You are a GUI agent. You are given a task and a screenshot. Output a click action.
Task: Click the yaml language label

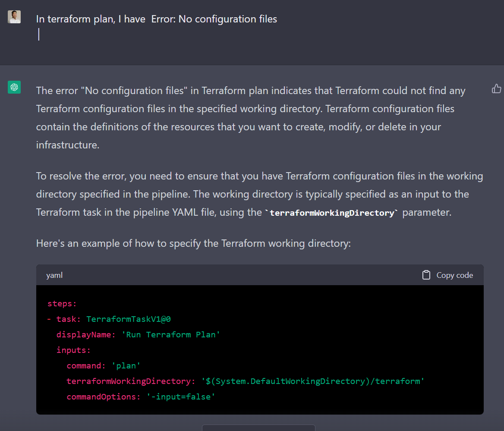click(54, 275)
